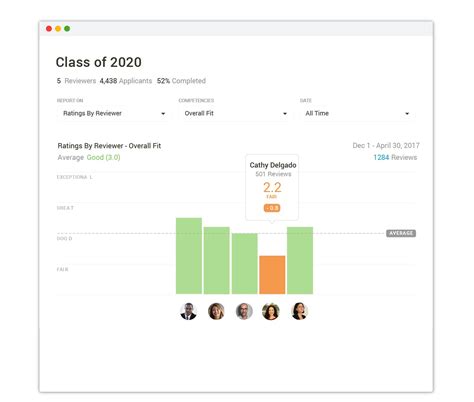This screenshot has width=474, height=402.
Task: Click the yellow window minimize dot
Action: (58, 29)
